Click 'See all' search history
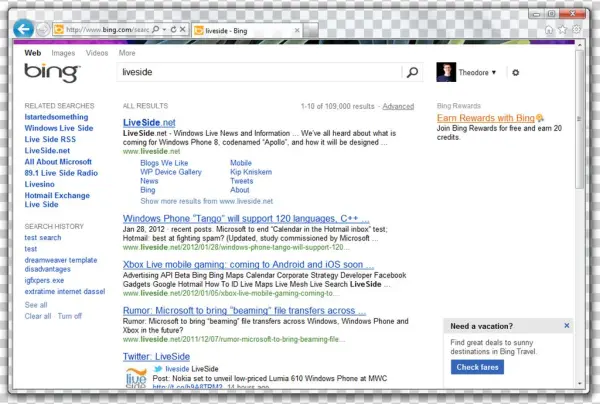600x404 pixels. pyautogui.click(x=36, y=305)
